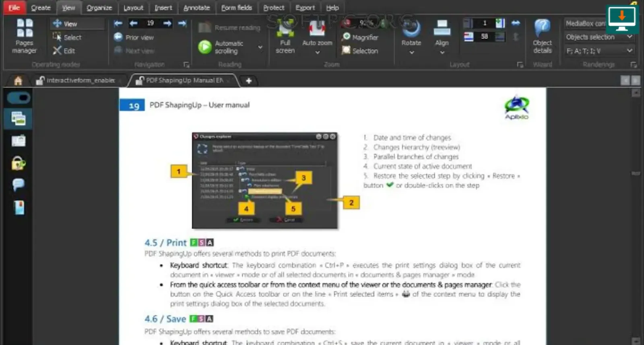Choose the zoom Selection tool
644x345 pixels.
pos(360,51)
